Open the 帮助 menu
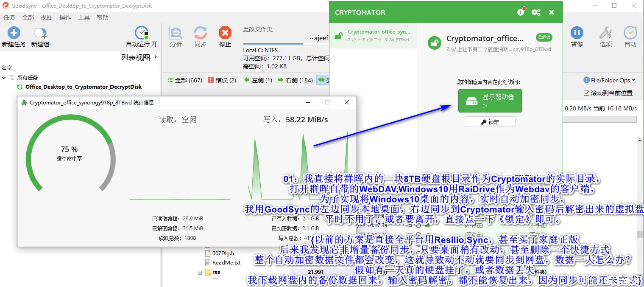This screenshot has width=644, height=287. click(x=103, y=17)
